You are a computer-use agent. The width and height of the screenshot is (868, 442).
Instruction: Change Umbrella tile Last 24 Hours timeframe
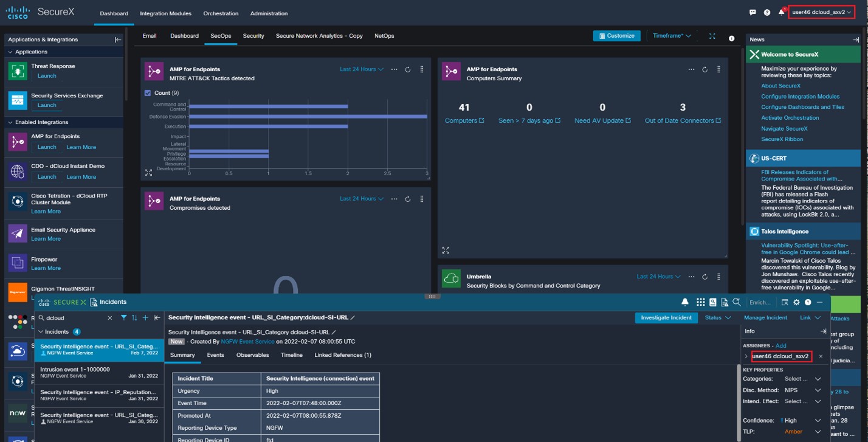[658, 277]
